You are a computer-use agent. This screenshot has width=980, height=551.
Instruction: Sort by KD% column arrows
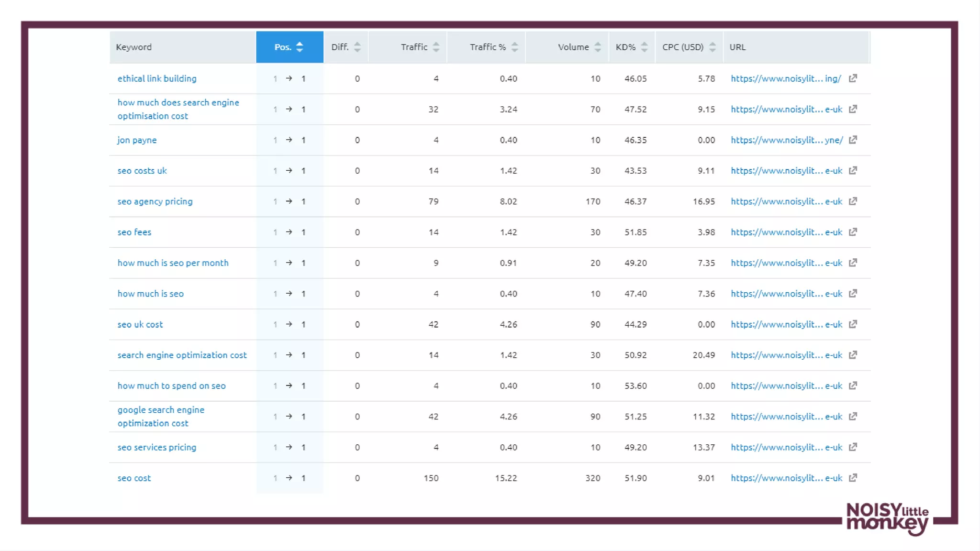coord(644,47)
